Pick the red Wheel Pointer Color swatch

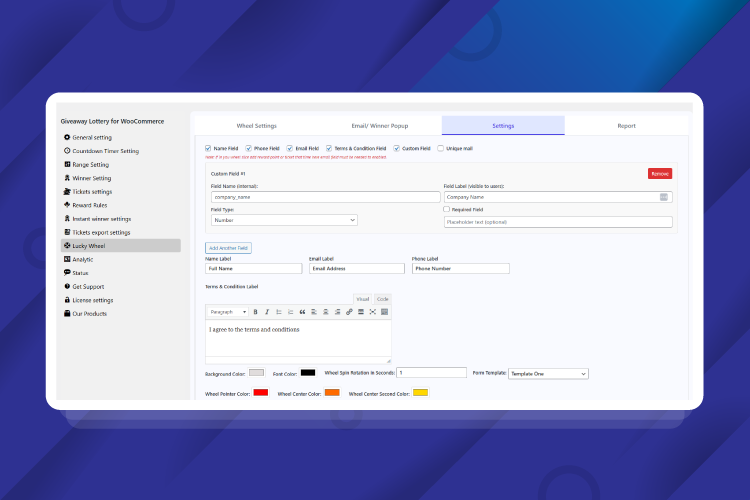261,393
